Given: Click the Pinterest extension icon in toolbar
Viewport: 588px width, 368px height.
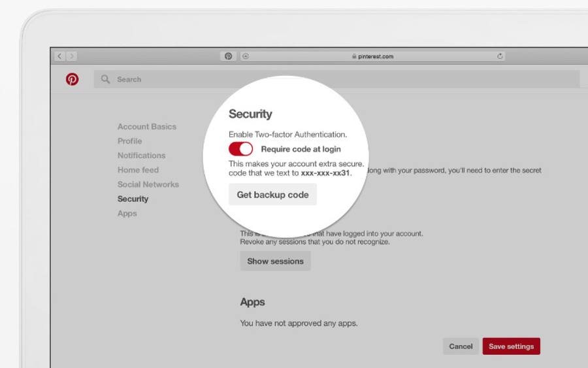Looking at the screenshot, I should coord(228,56).
